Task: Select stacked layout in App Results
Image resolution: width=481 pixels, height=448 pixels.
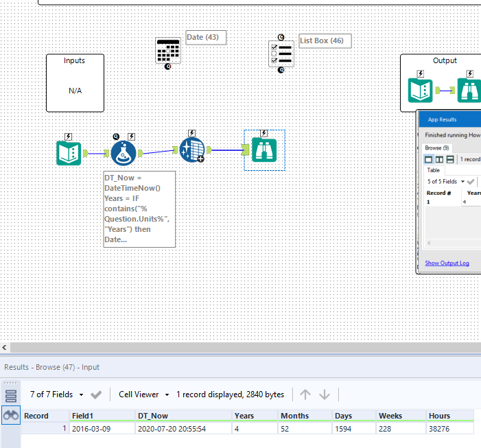Action: [450, 159]
